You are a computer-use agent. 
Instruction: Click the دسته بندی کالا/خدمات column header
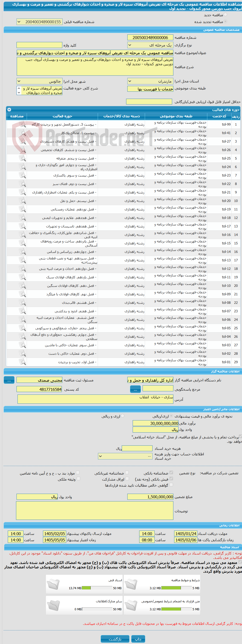click(x=121, y=116)
